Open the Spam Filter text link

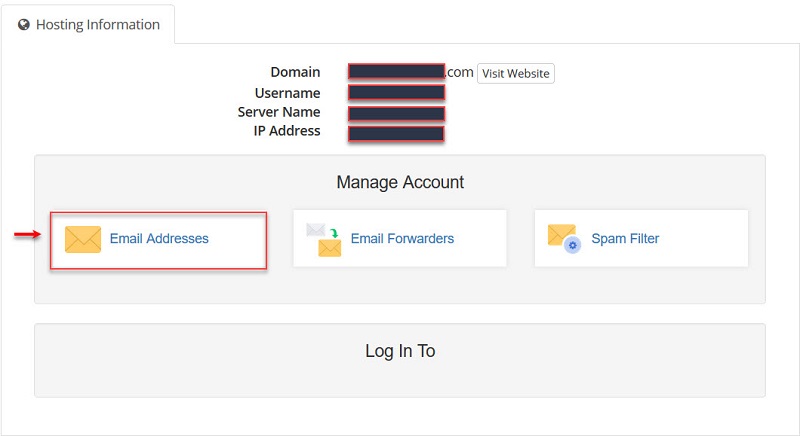click(625, 239)
